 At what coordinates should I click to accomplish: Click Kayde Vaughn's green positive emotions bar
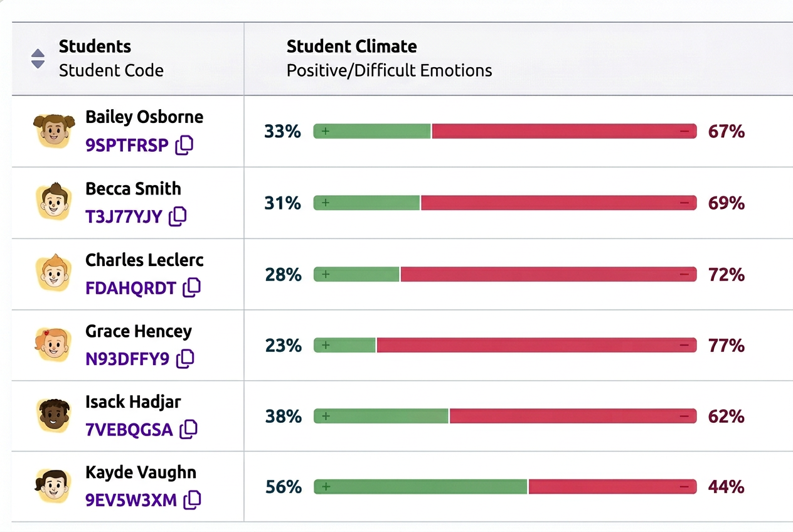(420, 487)
